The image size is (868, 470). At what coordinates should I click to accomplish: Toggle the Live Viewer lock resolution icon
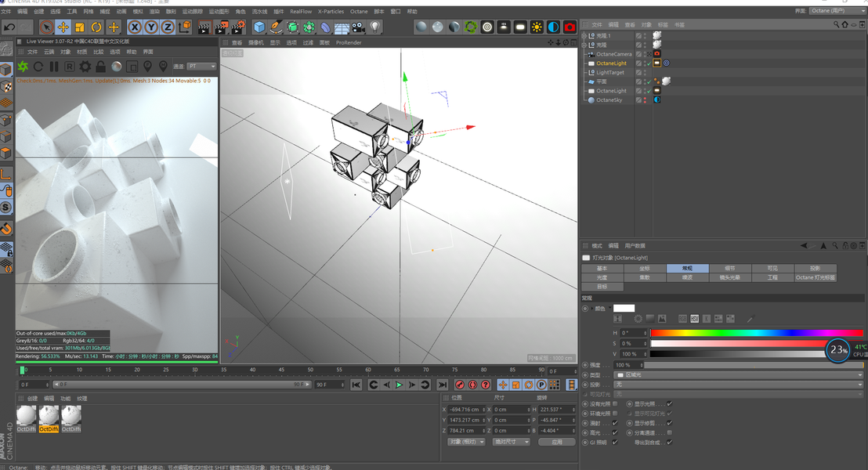pyautogui.click(x=101, y=67)
